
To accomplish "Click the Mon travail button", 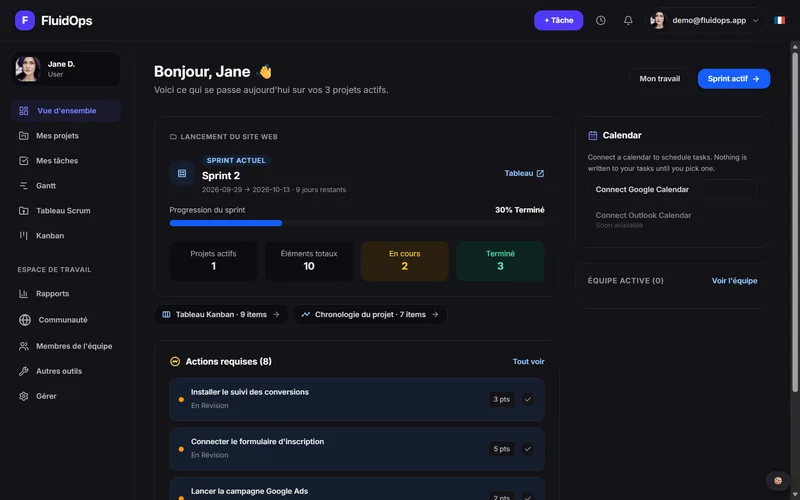I will point(660,79).
